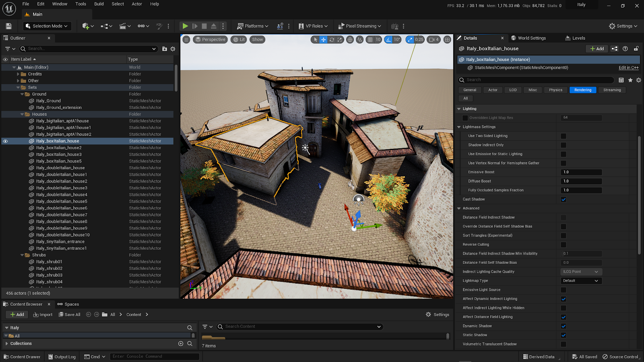Select the scale gizmo tool in viewport
Screen dimensions: 644x362
[340, 39]
